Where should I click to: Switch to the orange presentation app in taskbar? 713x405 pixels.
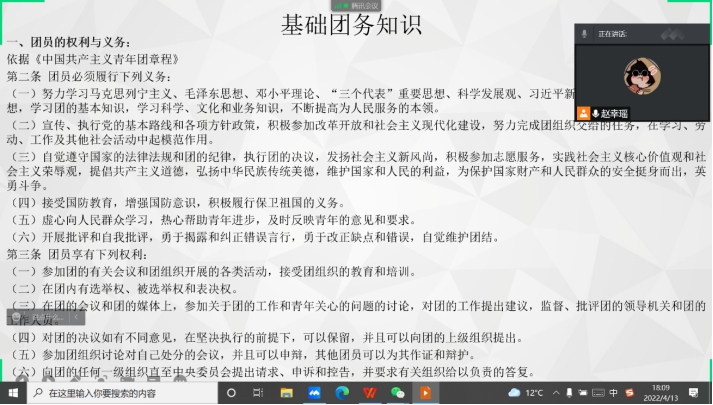point(425,393)
